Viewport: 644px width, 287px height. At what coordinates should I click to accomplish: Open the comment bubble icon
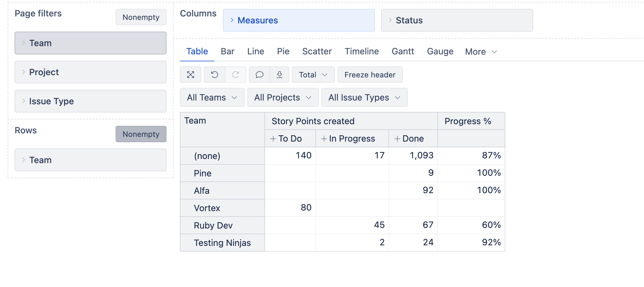click(x=260, y=75)
